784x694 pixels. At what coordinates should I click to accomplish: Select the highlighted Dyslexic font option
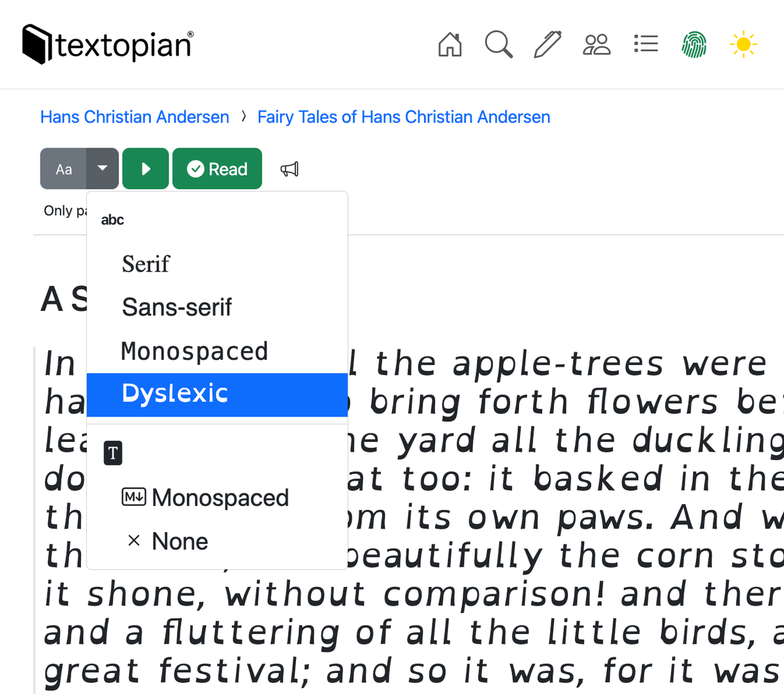[x=217, y=394]
